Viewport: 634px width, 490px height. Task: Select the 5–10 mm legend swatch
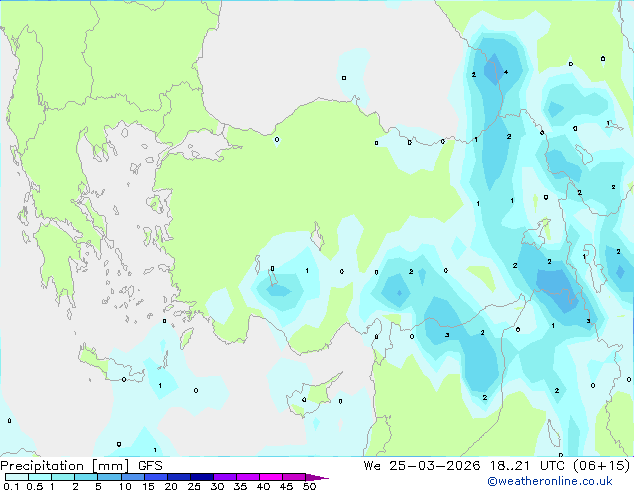coord(109,477)
